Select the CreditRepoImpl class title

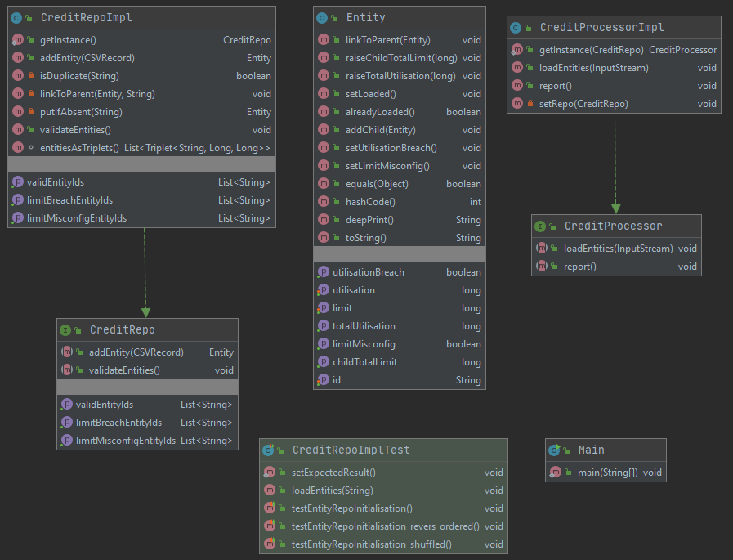[x=87, y=18]
